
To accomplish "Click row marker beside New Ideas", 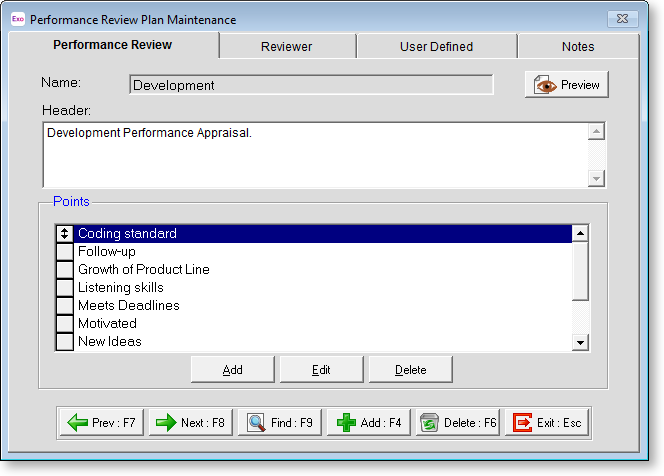I will 65,342.
